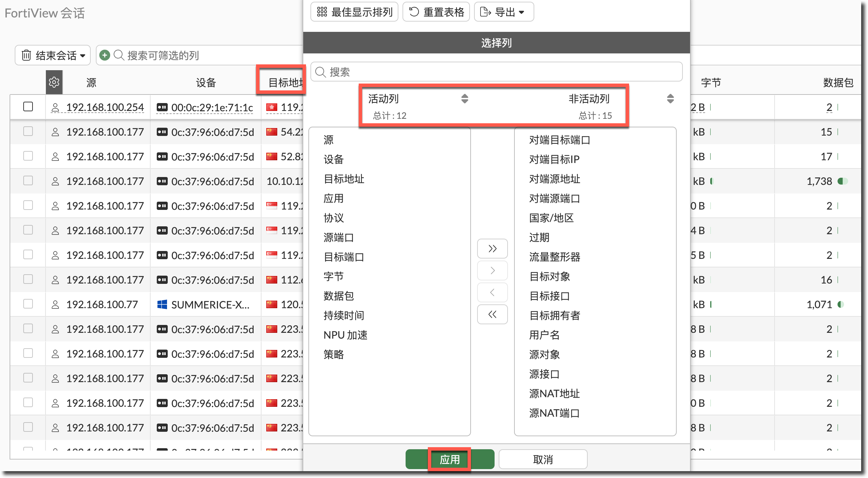Check the box for row 192.168.100.254
The height and width of the screenshot is (478, 868).
coord(28,107)
